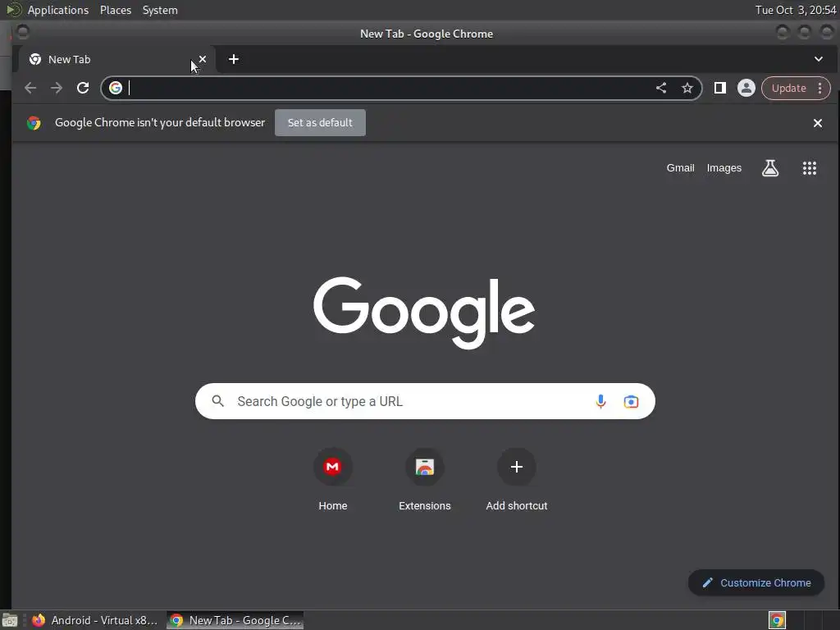Click the Update button

[788, 88]
